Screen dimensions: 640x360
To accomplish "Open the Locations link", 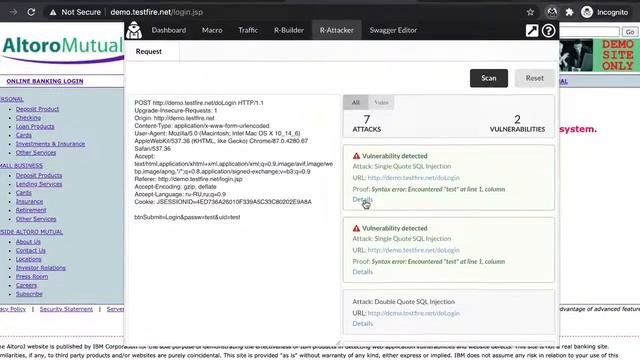I will [29, 259].
